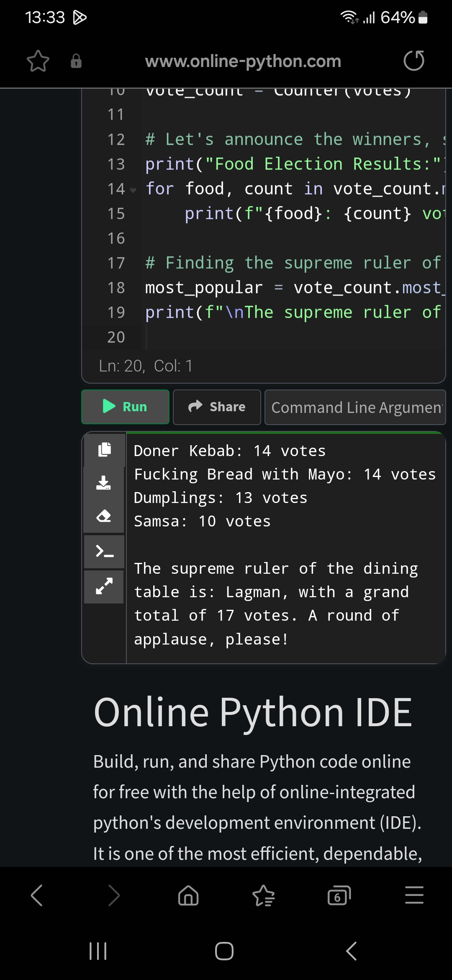
Task: Focus the Command Line Arguments field
Action: coord(356,407)
